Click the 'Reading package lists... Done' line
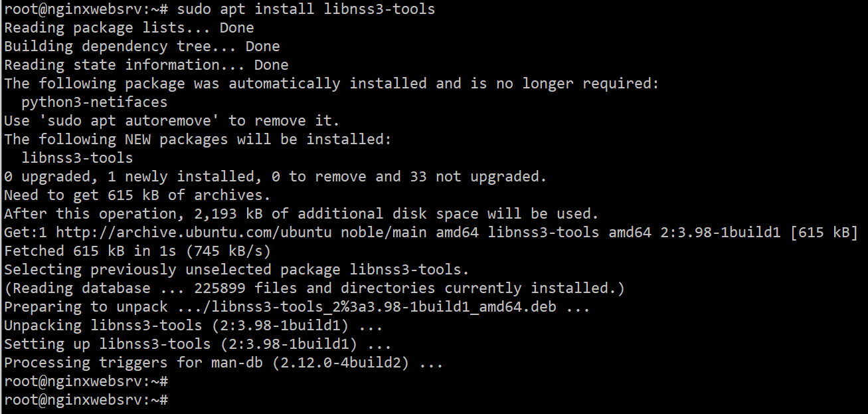The width and height of the screenshot is (868, 414). tap(129, 28)
